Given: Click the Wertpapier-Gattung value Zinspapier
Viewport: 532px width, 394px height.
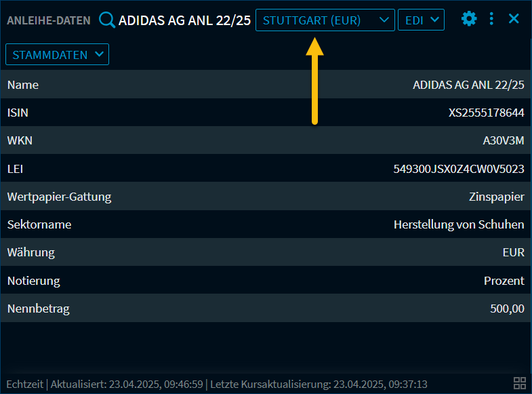Looking at the screenshot, I should pyautogui.click(x=496, y=197).
